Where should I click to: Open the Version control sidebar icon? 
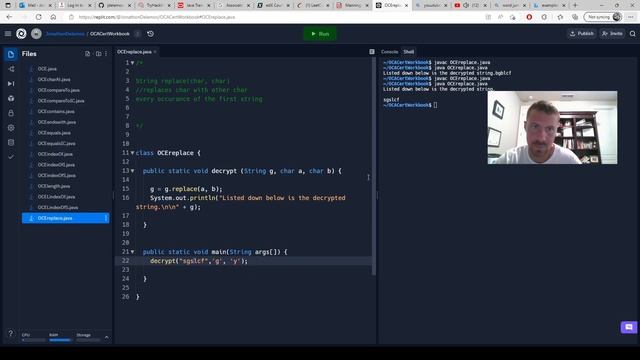pyautogui.click(x=11, y=69)
